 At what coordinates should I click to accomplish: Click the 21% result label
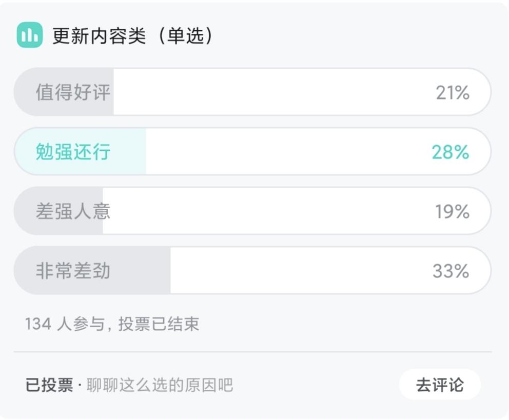click(454, 92)
